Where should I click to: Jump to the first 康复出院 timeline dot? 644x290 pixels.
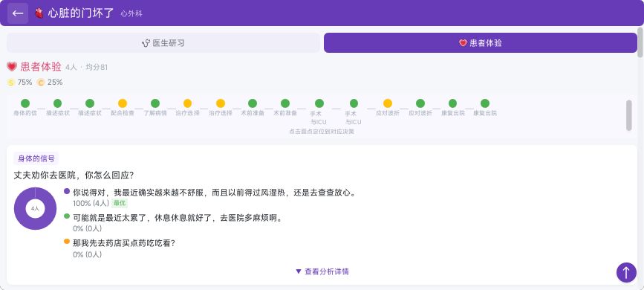click(x=452, y=103)
